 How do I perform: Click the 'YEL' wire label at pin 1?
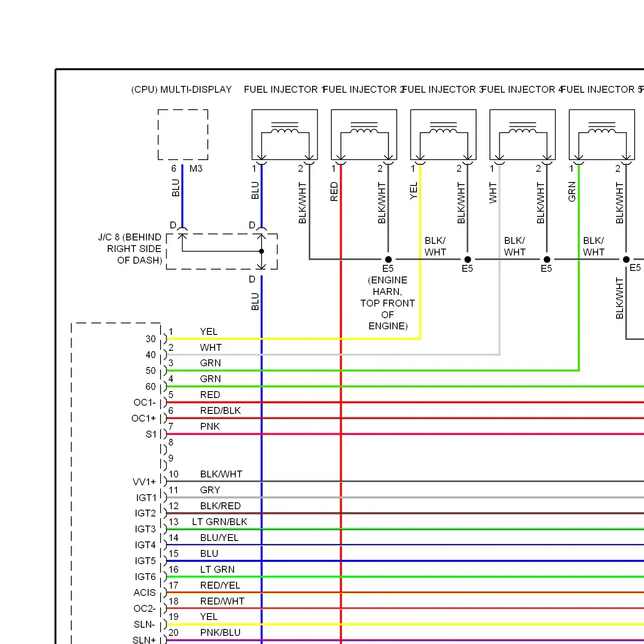[x=209, y=331]
